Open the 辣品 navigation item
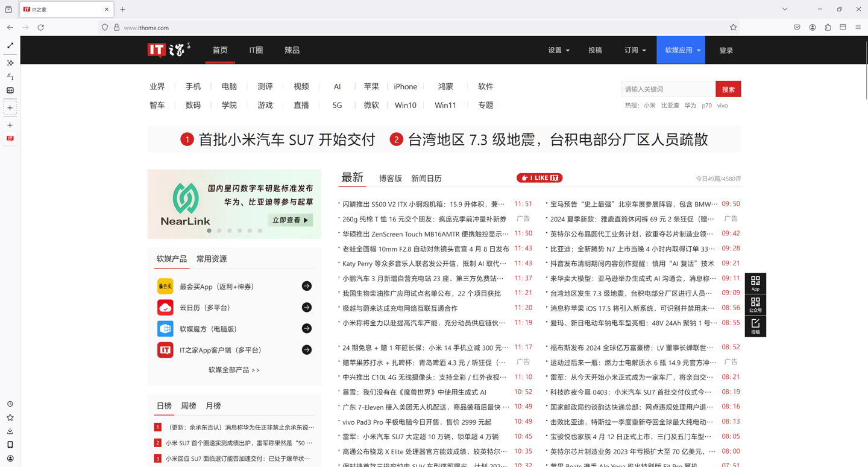 (292, 50)
